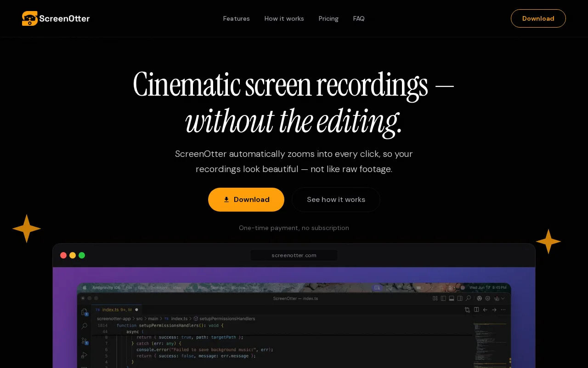This screenshot has height=368, width=588.
Task: Open the Selection menu in IDE preview
Action: click(159, 287)
